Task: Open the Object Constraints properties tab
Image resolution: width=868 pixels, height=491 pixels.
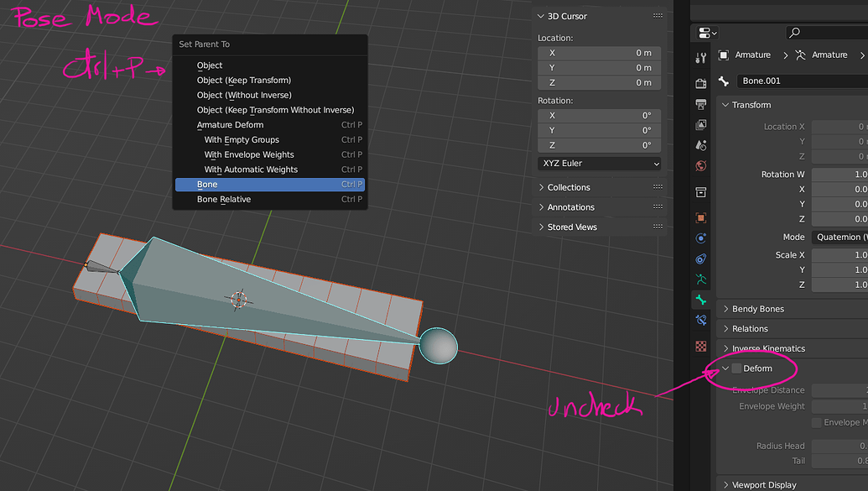Action: [x=701, y=259]
